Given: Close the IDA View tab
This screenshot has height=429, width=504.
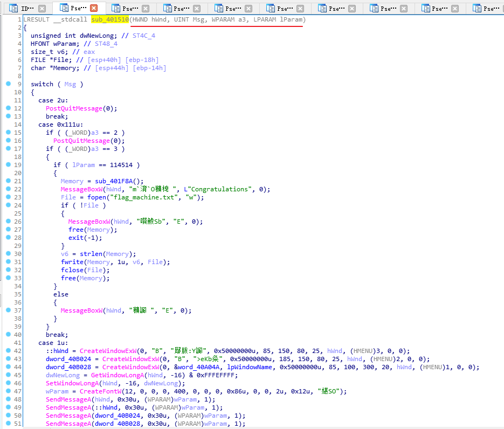Looking at the screenshot, I should point(42,9).
